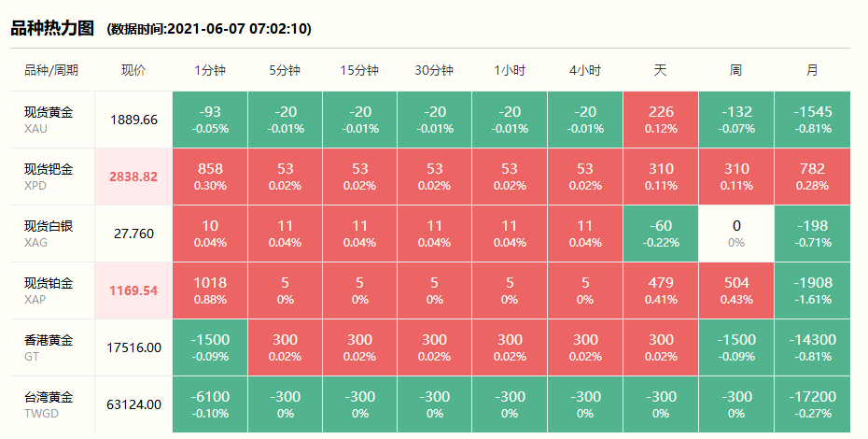The height and width of the screenshot is (439, 868).
Task: Choose the 周 period header
Action: pyautogui.click(x=735, y=70)
